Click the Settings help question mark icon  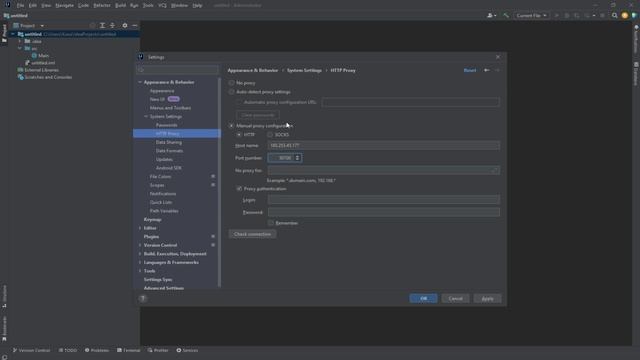(x=143, y=298)
